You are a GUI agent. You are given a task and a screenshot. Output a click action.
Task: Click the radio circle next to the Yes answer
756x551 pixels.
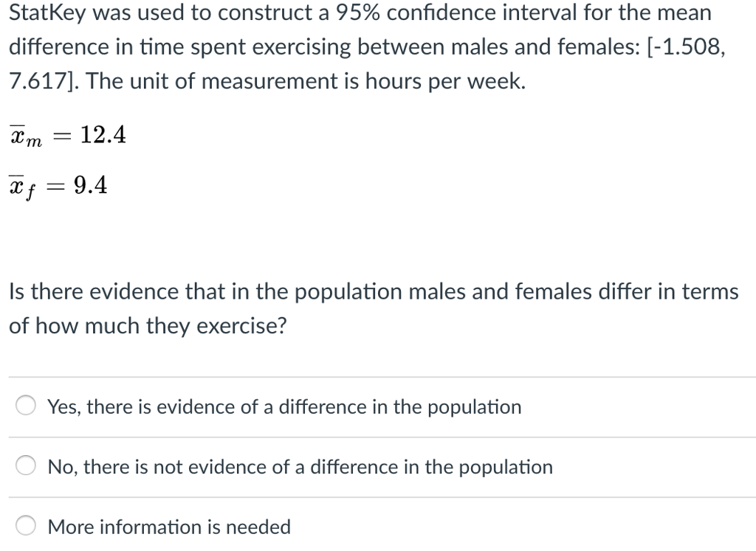tap(26, 405)
